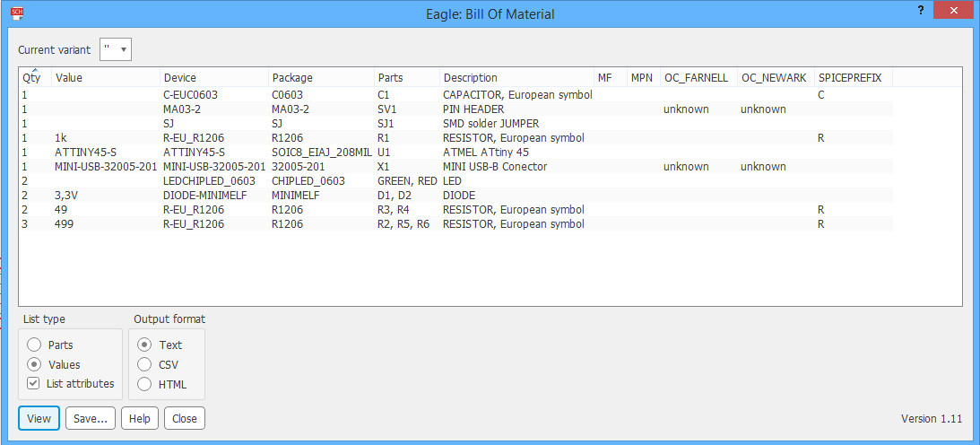The width and height of the screenshot is (980, 445).
Task: Click the Eagle SCH icon in title bar
Action: pos(16,13)
